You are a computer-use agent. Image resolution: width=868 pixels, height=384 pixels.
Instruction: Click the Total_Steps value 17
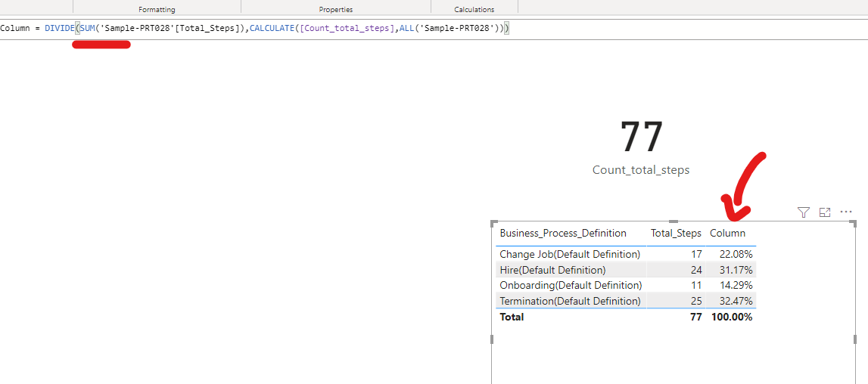click(696, 255)
